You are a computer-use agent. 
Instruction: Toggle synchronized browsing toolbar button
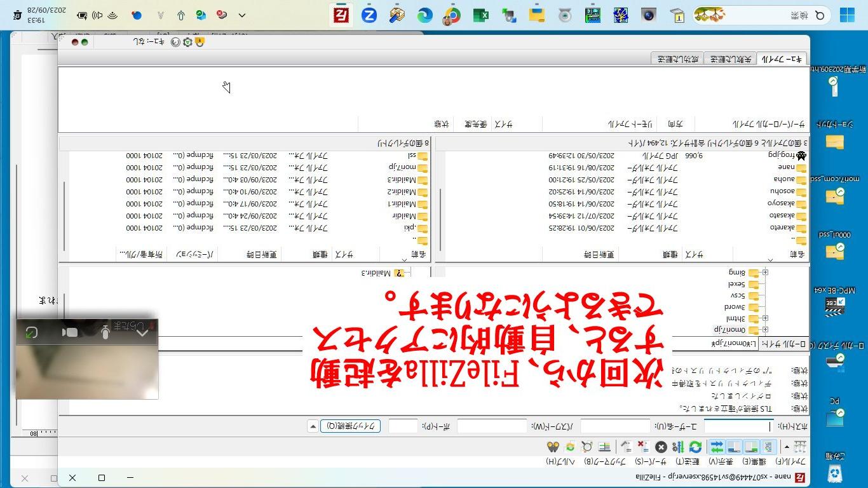tap(570, 447)
